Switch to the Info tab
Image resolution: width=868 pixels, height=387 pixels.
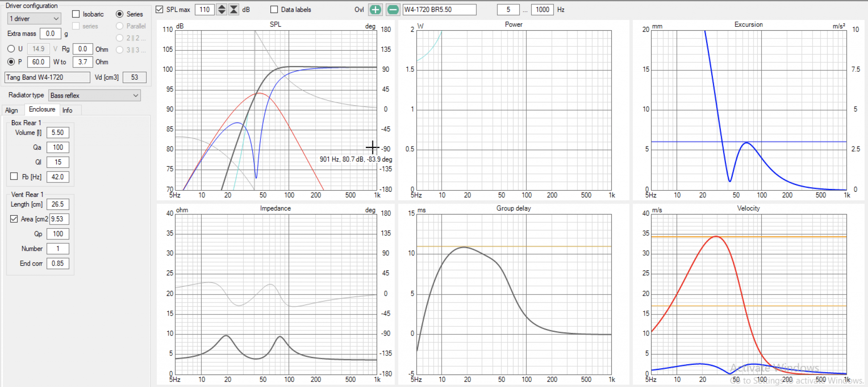coord(67,110)
